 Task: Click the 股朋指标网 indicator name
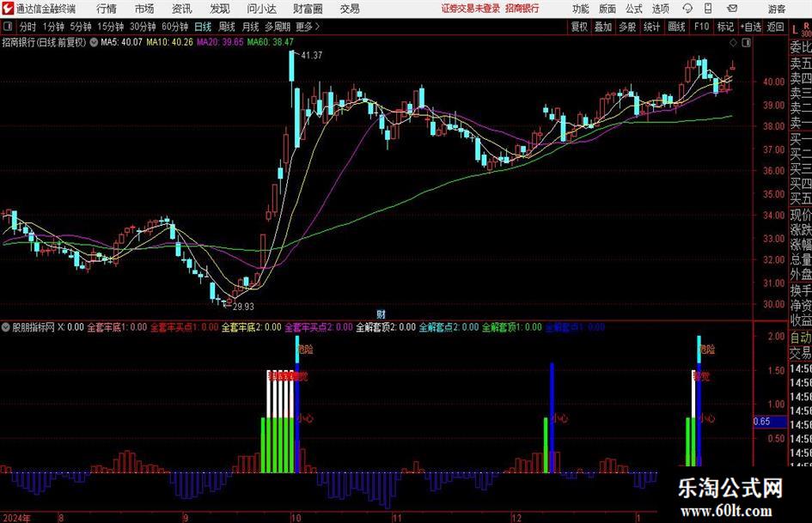click(34, 327)
